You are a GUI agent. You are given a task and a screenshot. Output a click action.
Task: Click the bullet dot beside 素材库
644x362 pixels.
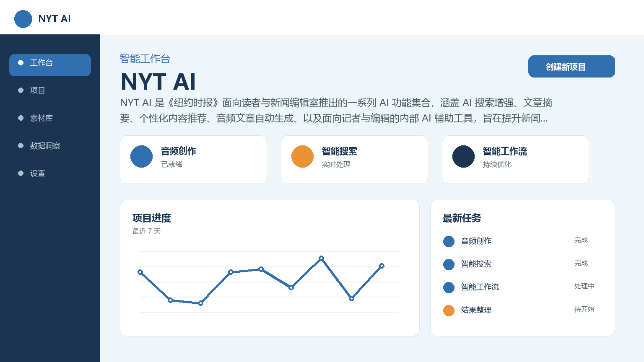21,118
